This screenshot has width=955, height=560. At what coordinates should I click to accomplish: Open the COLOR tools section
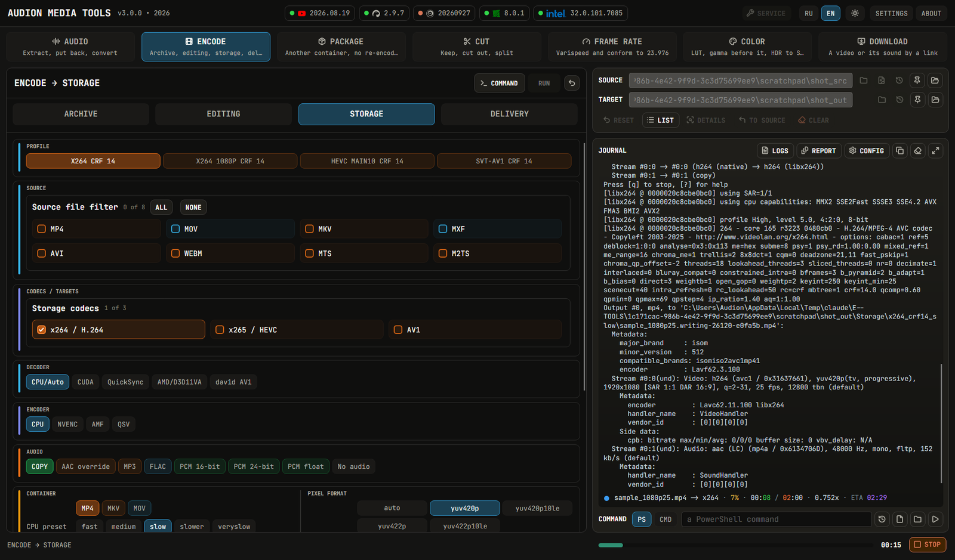[747, 47]
